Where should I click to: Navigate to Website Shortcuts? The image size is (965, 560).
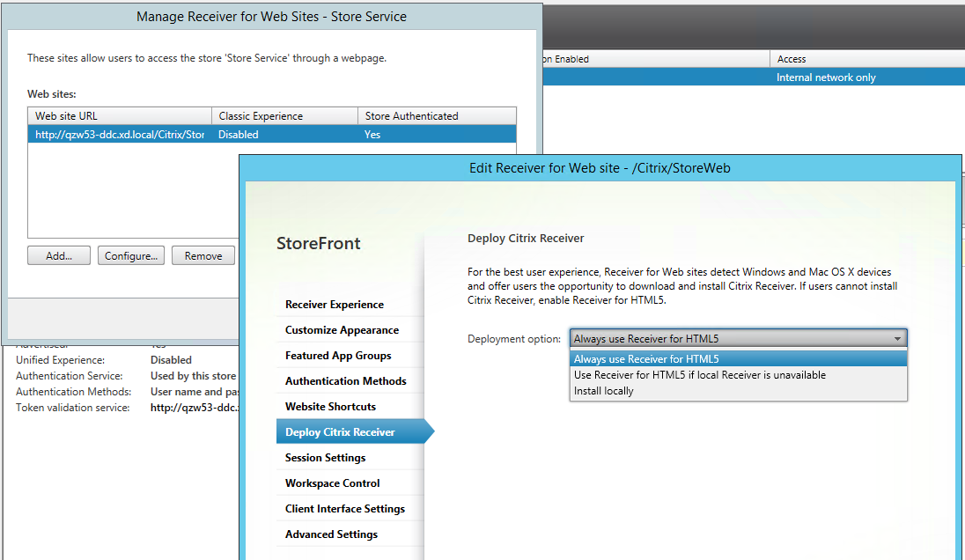click(x=331, y=406)
